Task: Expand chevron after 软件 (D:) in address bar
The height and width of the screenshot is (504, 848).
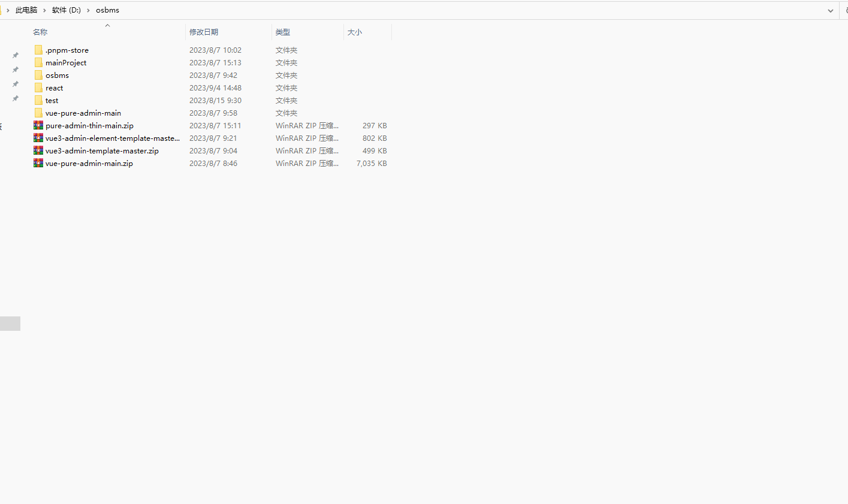Action: pyautogui.click(x=88, y=10)
